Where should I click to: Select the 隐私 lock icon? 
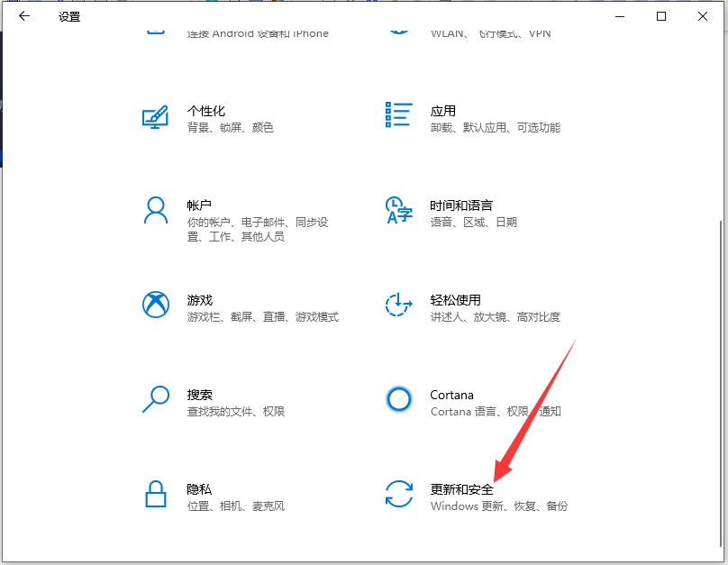156,496
